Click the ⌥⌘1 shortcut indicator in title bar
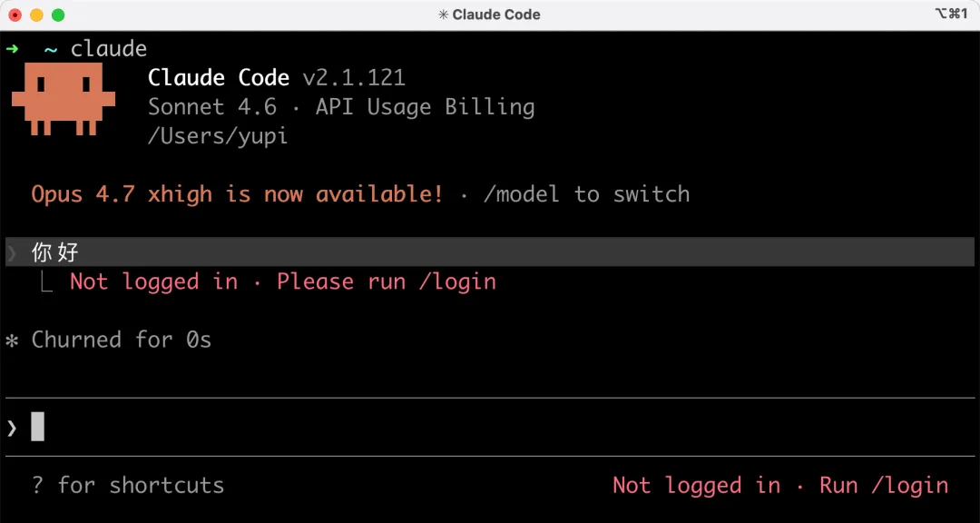This screenshot has height=523, width=980. point(951,15)
